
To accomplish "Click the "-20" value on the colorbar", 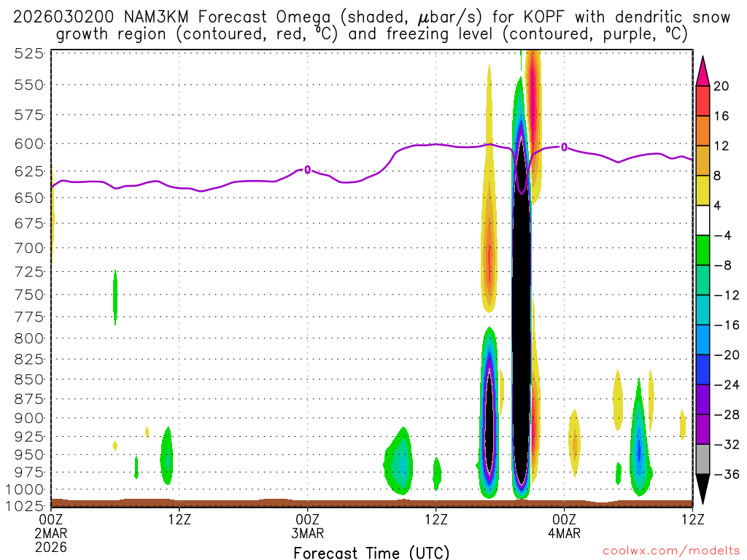I will (727, 355).
